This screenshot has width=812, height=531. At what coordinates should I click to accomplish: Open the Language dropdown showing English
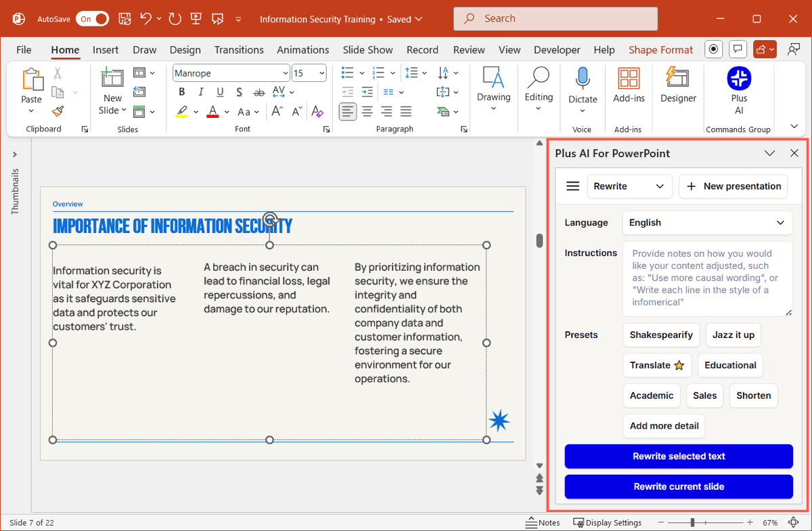click(x=707, y=222)
